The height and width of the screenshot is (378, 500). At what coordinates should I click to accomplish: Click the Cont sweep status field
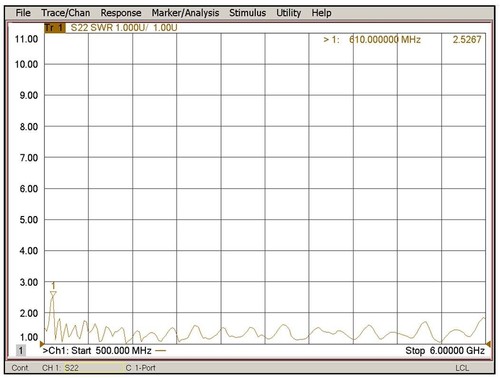20,368
